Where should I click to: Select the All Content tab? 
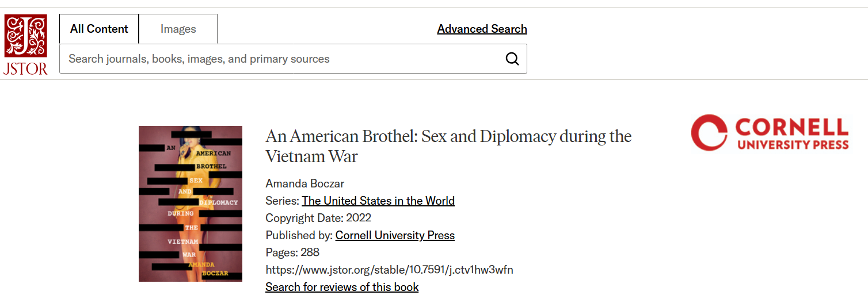click(99, 29)
